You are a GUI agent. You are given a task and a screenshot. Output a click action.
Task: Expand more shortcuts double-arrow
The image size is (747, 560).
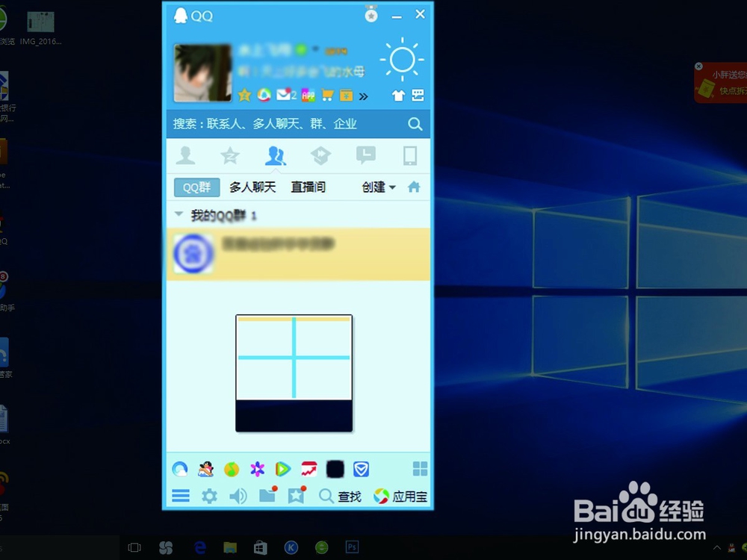pyautogui.click(x=364, y=96)
